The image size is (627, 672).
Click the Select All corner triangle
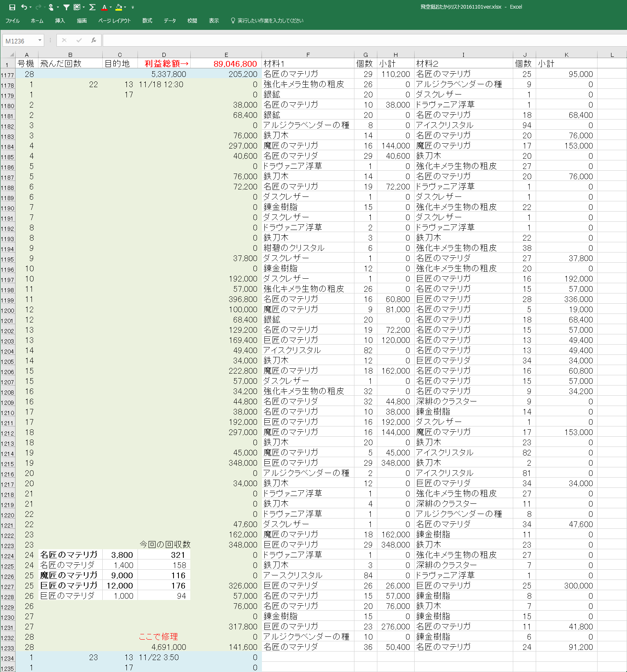[11, 54]
